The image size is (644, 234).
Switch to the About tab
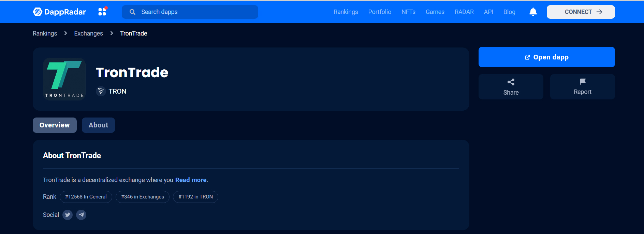[98, 125]
